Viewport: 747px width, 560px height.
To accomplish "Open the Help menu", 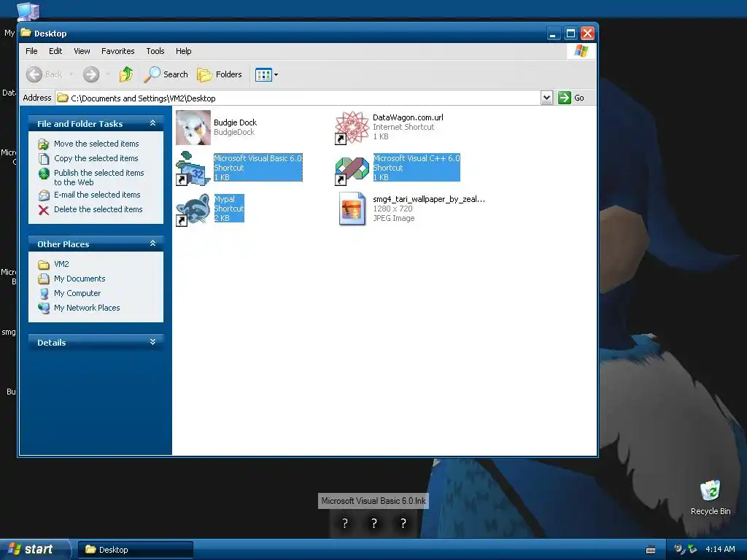I will 183,51.
